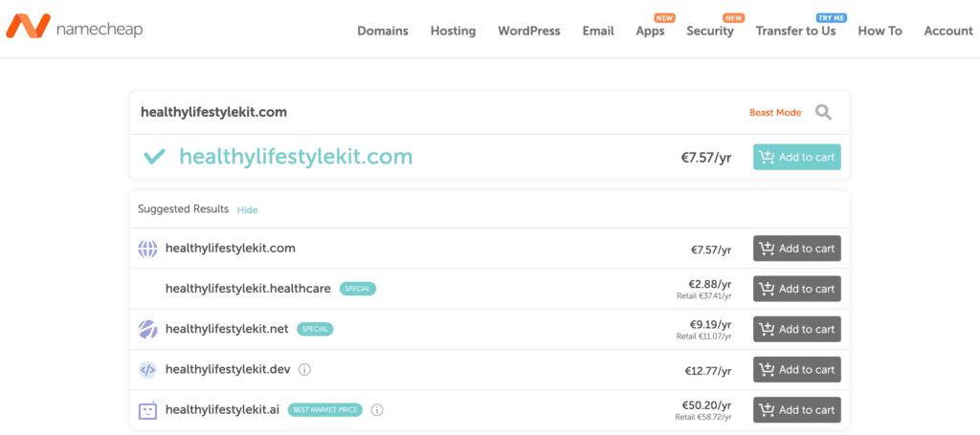Add healthylifestylekit.ai to cart
The width and height of the screenshot is (980, 435).
pyautogui.click(x=797, y=410)
